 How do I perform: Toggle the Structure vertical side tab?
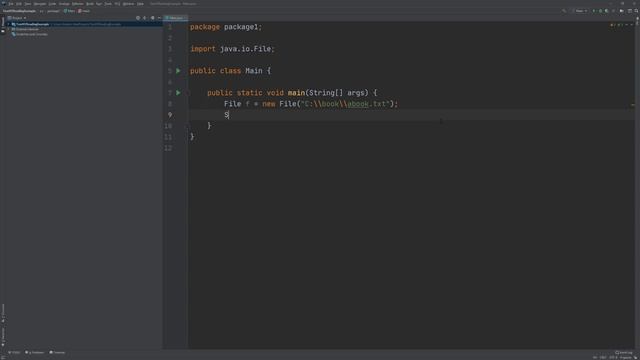coord(3,313)
